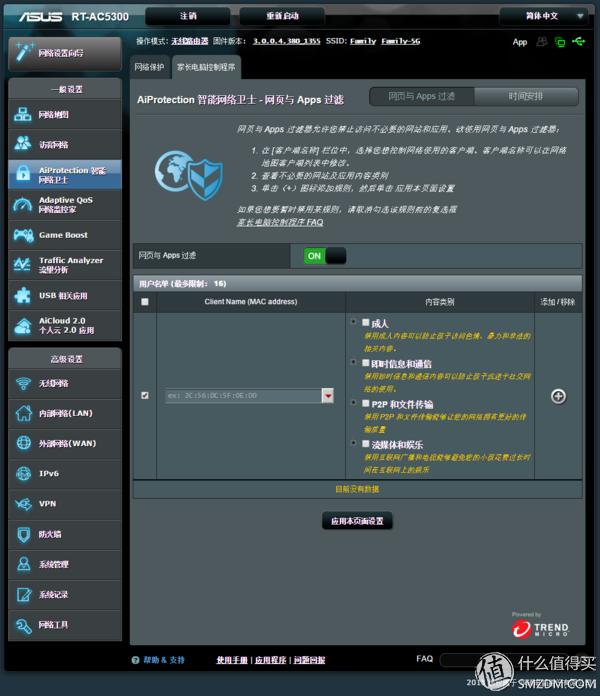Switch to the 家长电脑控制程序 tab

(x=206, y=67)
